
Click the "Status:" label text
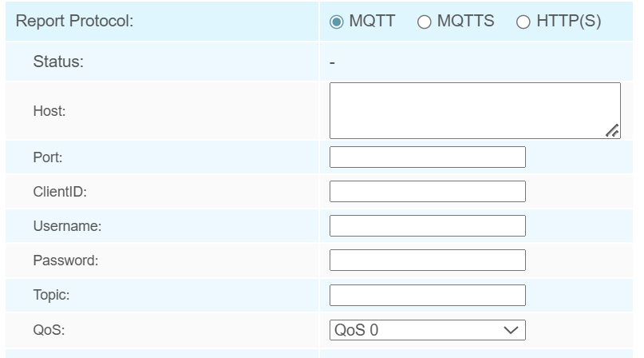58,62
